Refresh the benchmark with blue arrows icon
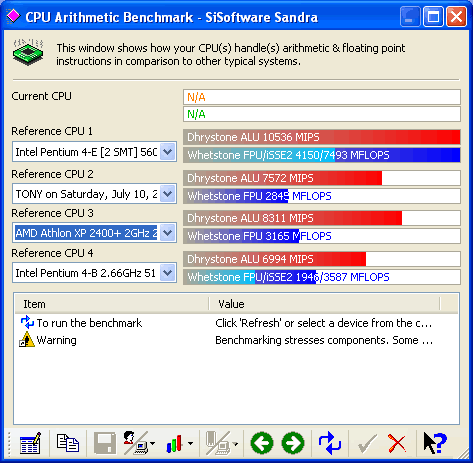Image resolution: width=473 pixels, height=463 pixels. (329, 443)
